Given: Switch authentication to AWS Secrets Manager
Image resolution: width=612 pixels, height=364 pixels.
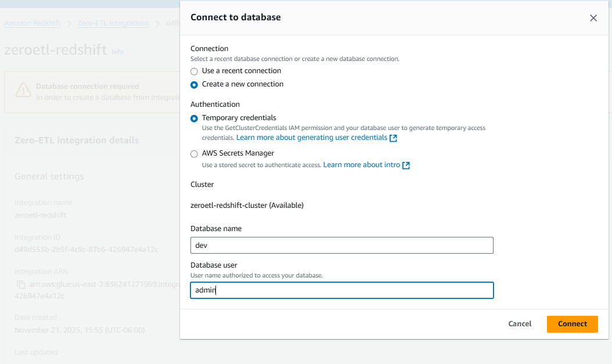Looking at the screenshot, I should coord(194,154).
